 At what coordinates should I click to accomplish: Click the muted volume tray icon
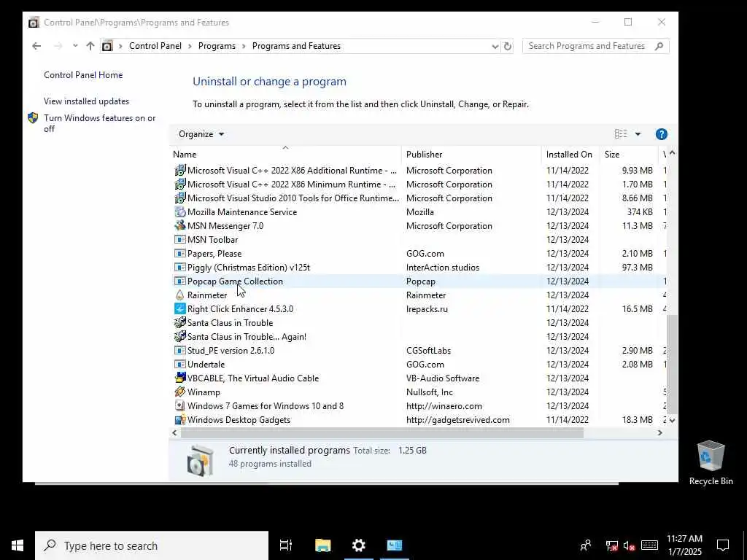click(x=630, y=545)
